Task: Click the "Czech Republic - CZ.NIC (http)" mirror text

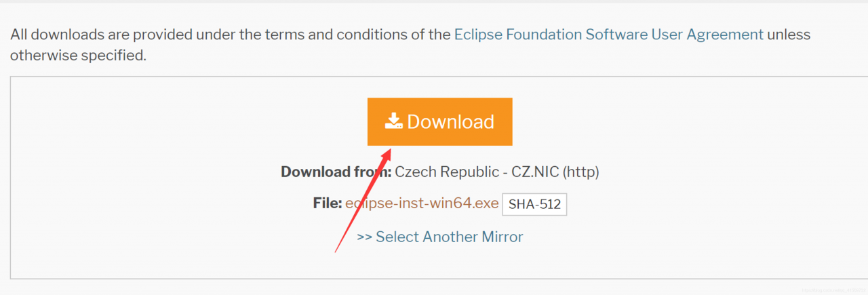Action: [x=497, y=172]
